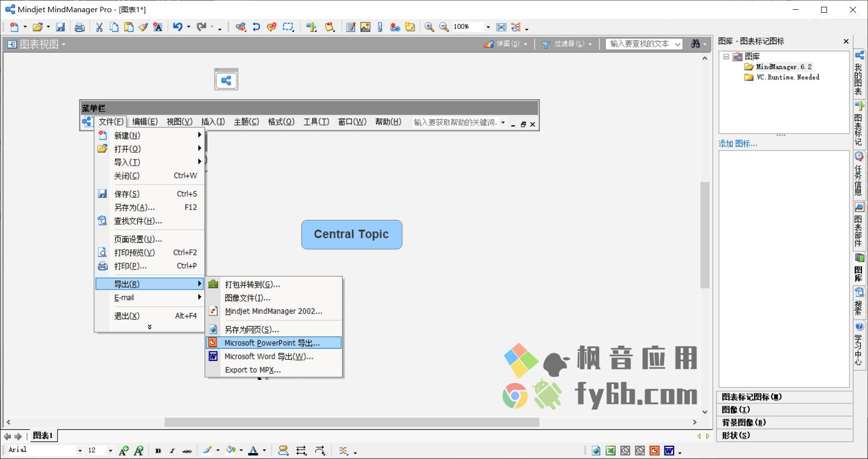Viewport: 868px width, 459px height.
Task: Choose 打包并转到(G) menu entry
Action: [273, 284]
